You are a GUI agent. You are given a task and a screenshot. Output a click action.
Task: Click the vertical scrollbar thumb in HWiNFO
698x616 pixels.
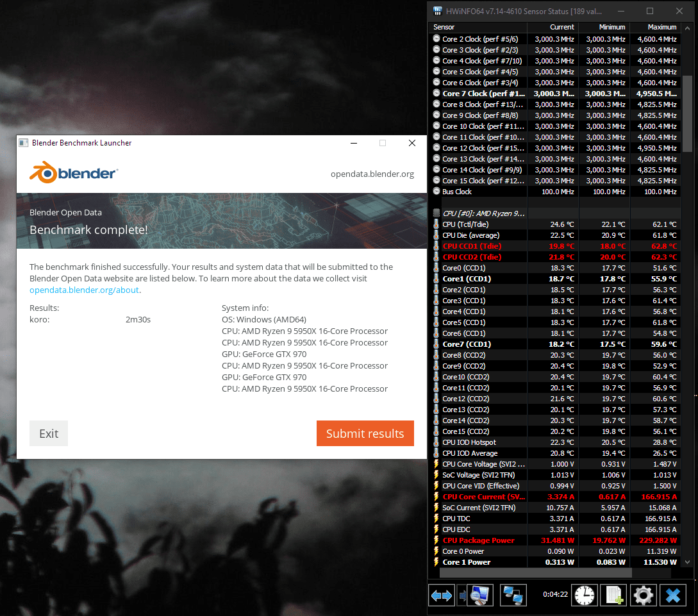coord(687,113)
